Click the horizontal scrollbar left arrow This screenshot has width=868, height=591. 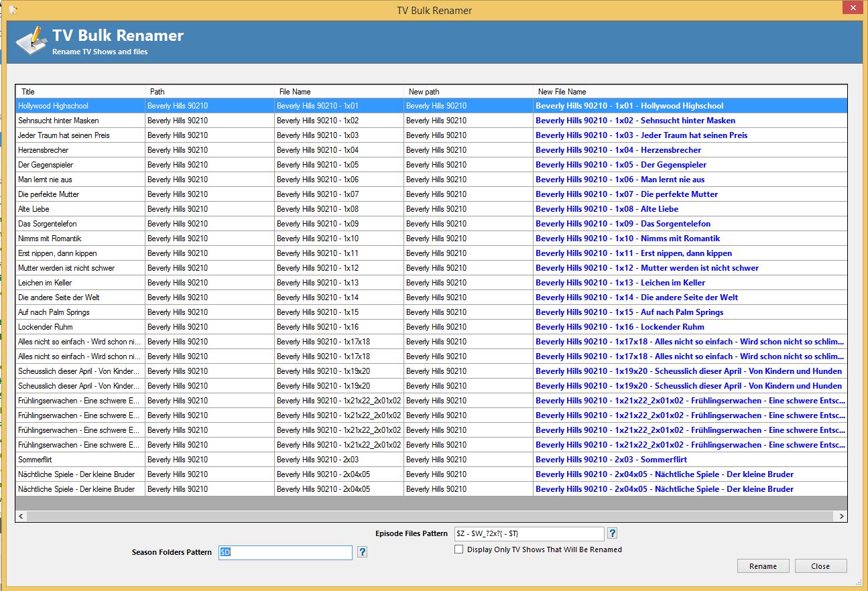[x=21, y=516]
